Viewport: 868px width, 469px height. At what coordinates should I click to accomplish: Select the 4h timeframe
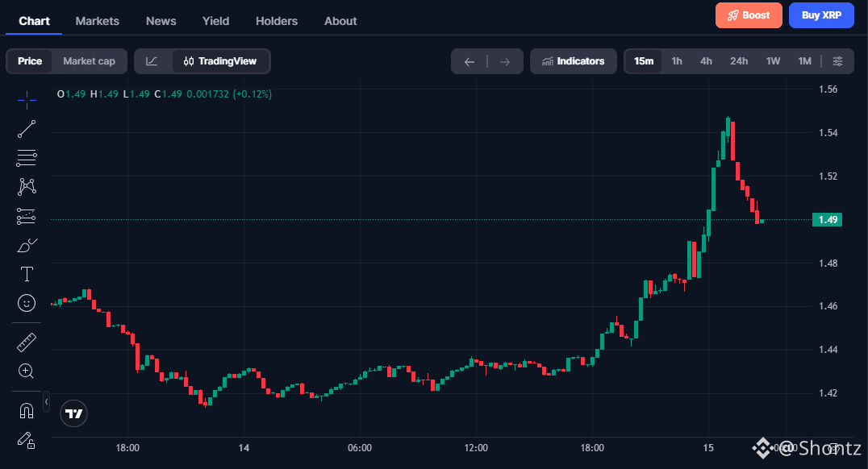tap(707, 61)
